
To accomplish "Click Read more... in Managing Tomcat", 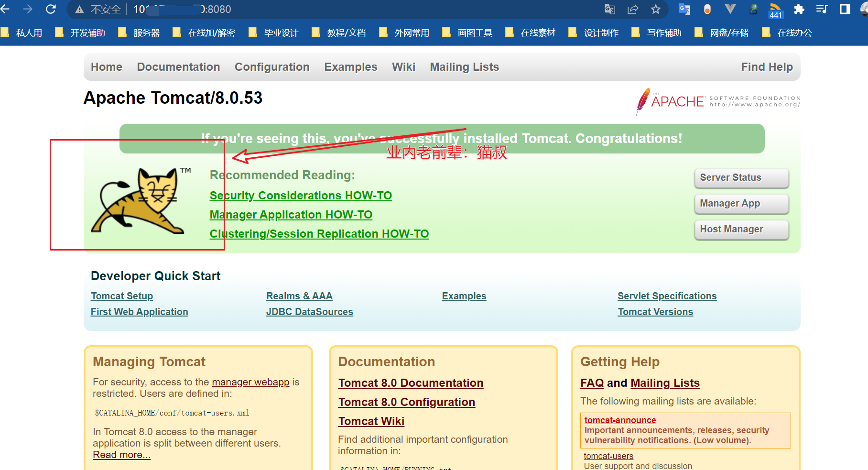I will click(121, 455).
